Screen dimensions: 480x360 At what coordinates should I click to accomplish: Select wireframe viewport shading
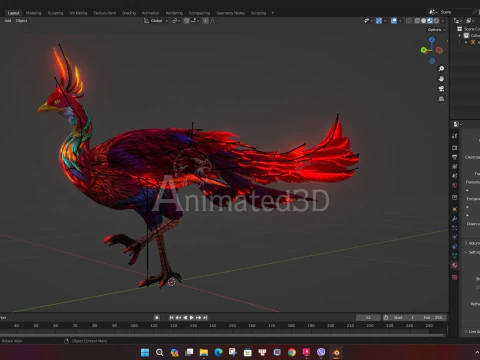[417, 21]
